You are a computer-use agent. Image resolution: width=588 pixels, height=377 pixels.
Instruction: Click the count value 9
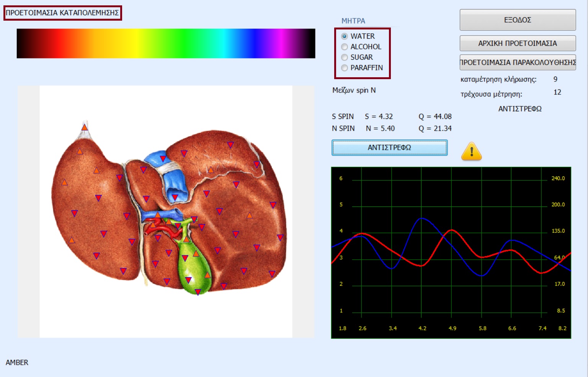[x=555, y=79]
